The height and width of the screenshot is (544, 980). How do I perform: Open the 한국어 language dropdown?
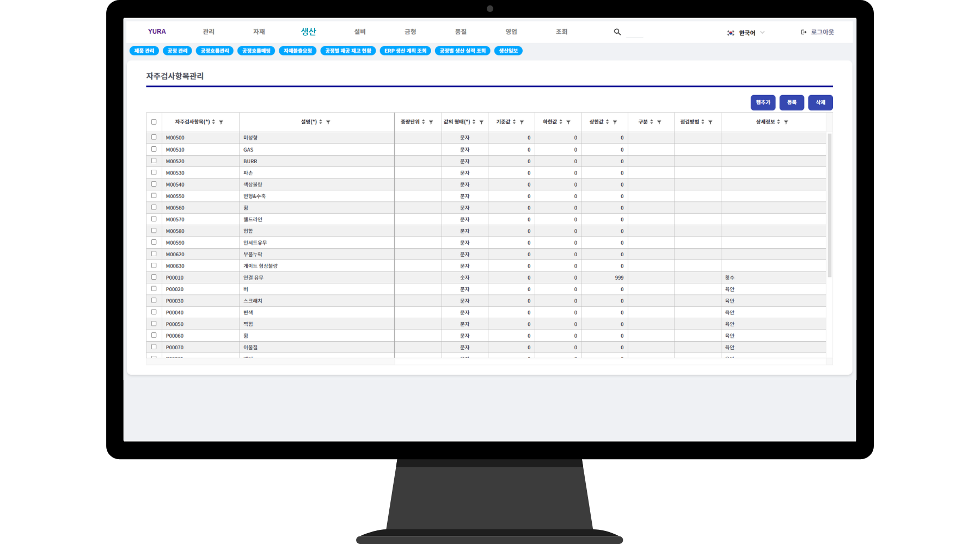coord(746,33)
